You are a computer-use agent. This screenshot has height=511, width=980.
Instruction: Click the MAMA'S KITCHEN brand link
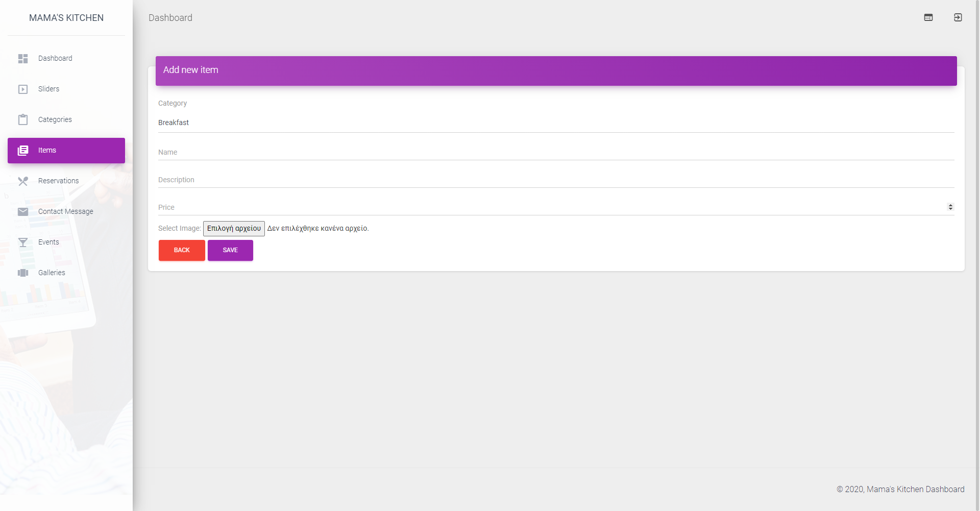[66, 18]
